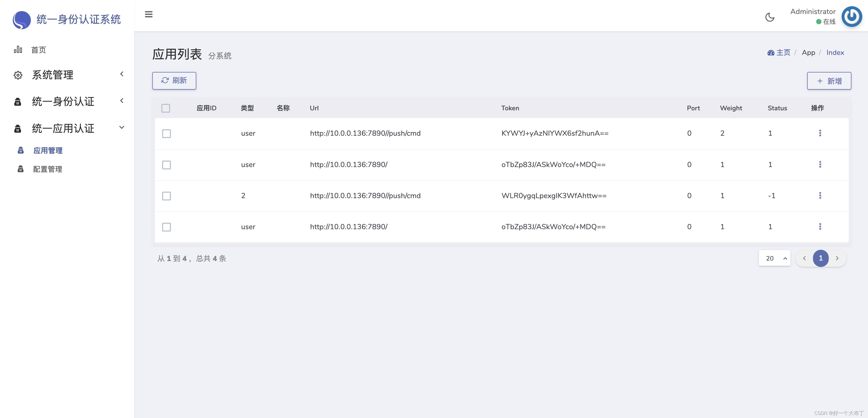The height and width of the screenshot is (418, 868).
Task: Click the 应用管理 sidebar icon
Action: (20, 150)
